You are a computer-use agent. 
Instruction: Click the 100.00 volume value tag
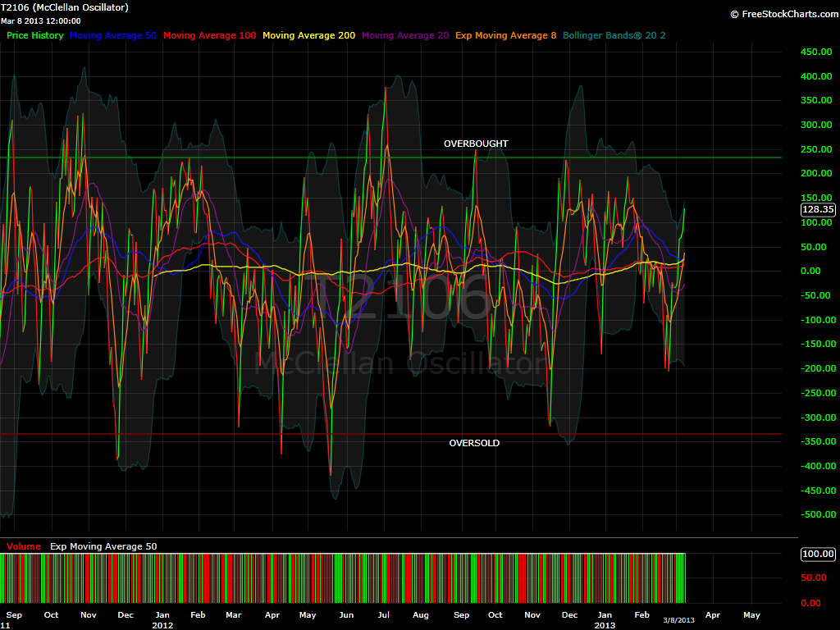[x=818, y=555]
